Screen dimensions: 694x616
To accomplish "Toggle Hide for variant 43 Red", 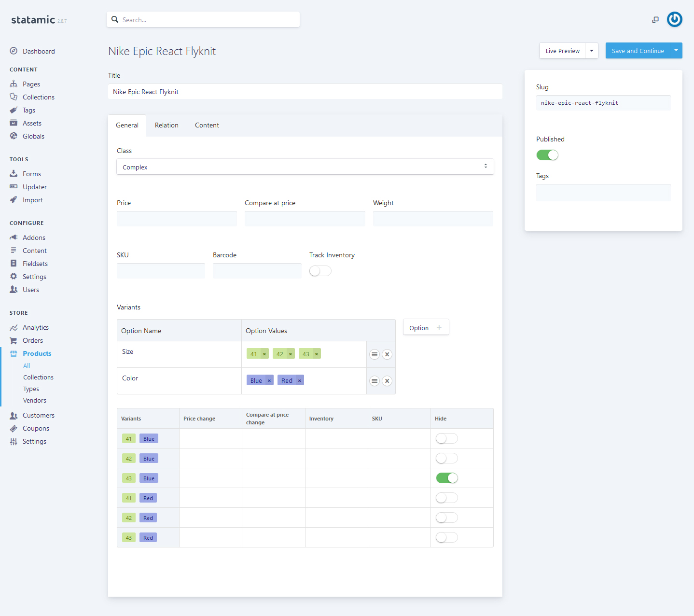I will tap(447, 537).
